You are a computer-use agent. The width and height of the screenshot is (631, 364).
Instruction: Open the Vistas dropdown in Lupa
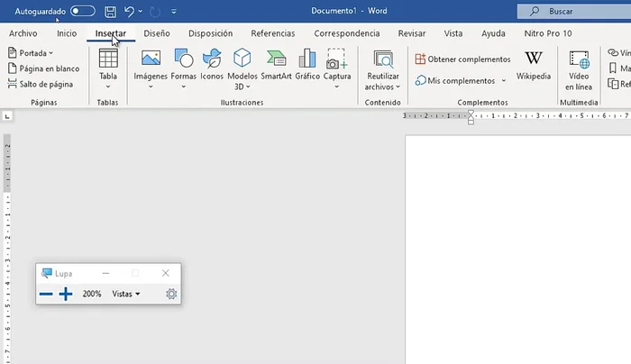click(126, 294)
